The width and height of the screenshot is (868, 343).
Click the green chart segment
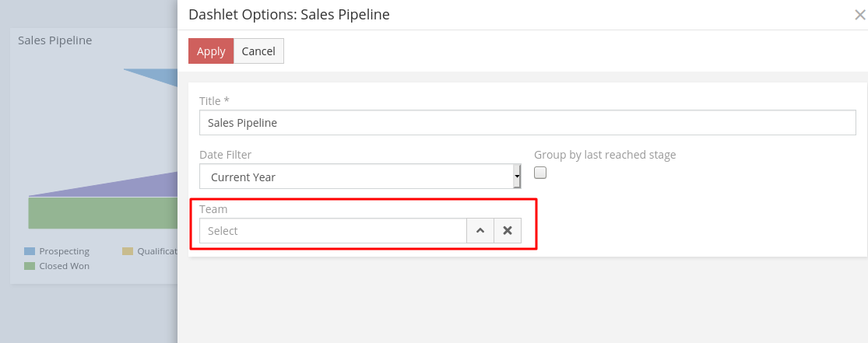pyautogui.click(x=101, y=213)
